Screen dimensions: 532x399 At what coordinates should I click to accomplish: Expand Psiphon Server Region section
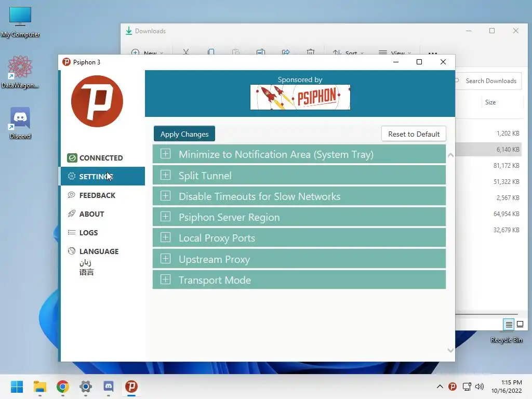click(x=299, y=217)
